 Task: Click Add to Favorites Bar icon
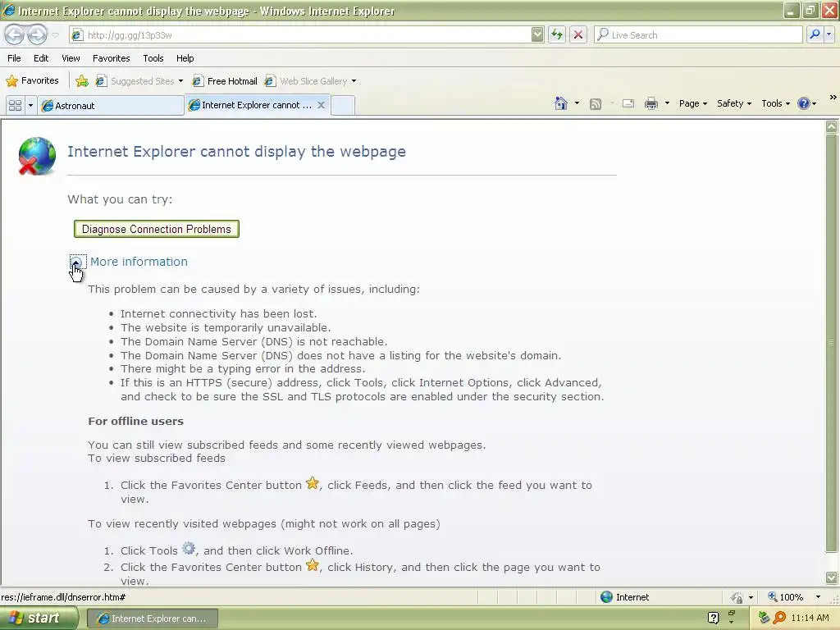82,81
